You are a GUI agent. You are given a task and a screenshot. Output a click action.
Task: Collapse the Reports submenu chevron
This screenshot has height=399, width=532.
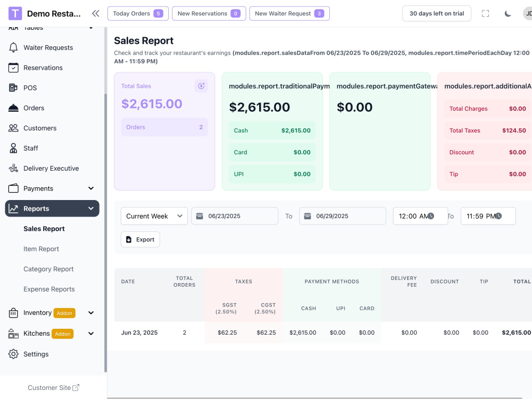[91, 209]
